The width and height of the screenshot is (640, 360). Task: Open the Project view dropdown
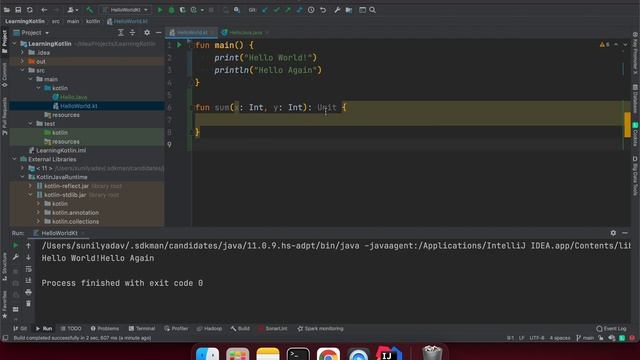[x=31, y=33]
